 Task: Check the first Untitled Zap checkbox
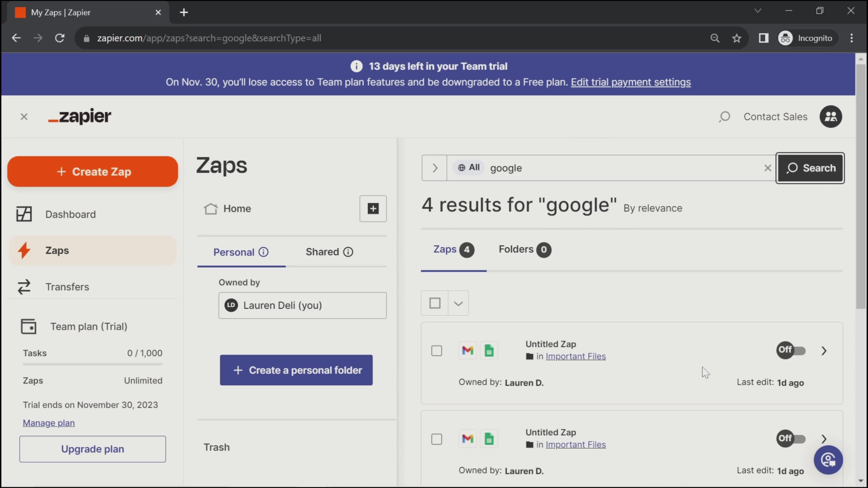[437, 351]
